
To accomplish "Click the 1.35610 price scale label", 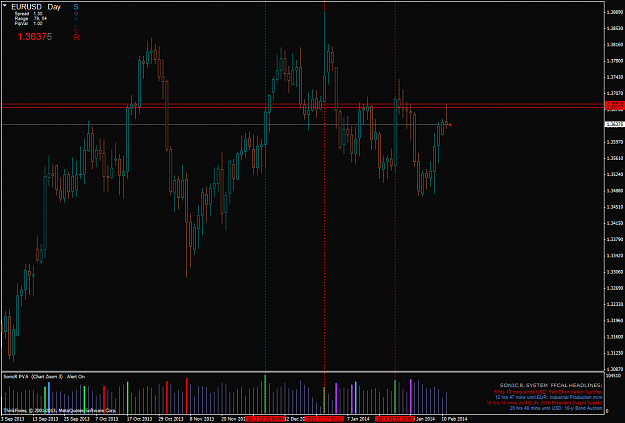I will pos(615,158).
